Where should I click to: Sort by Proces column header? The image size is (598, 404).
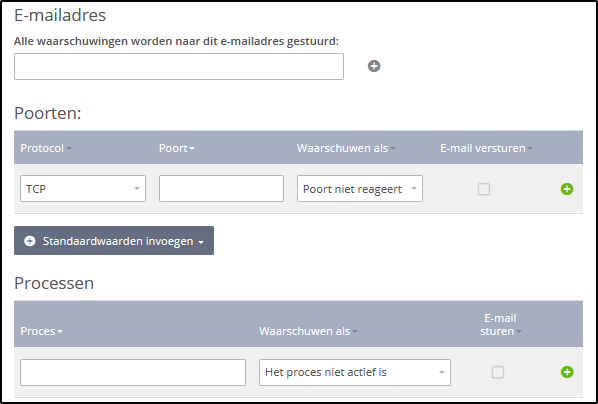click(42, 331)
